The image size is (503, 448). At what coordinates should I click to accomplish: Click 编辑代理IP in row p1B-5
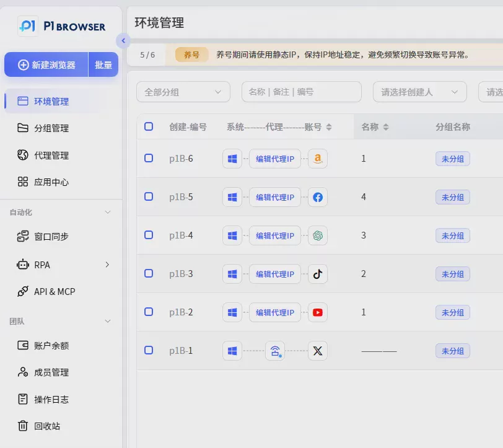tap(275, 197)
